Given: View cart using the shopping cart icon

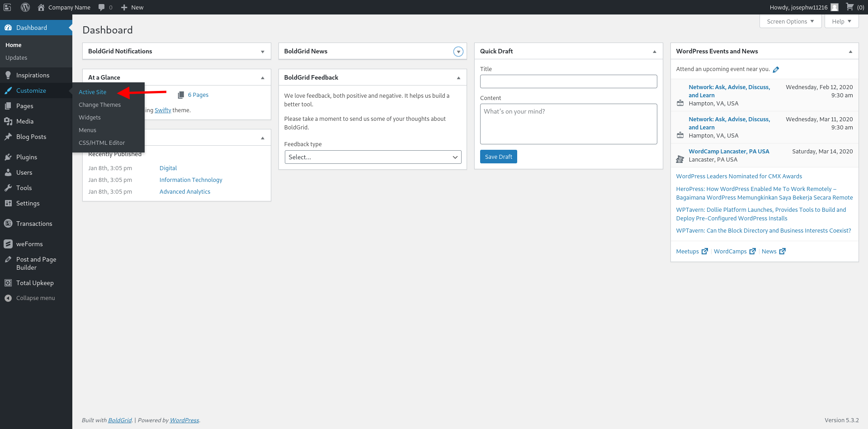Looking at the screenshot, I should click(849, 7).
